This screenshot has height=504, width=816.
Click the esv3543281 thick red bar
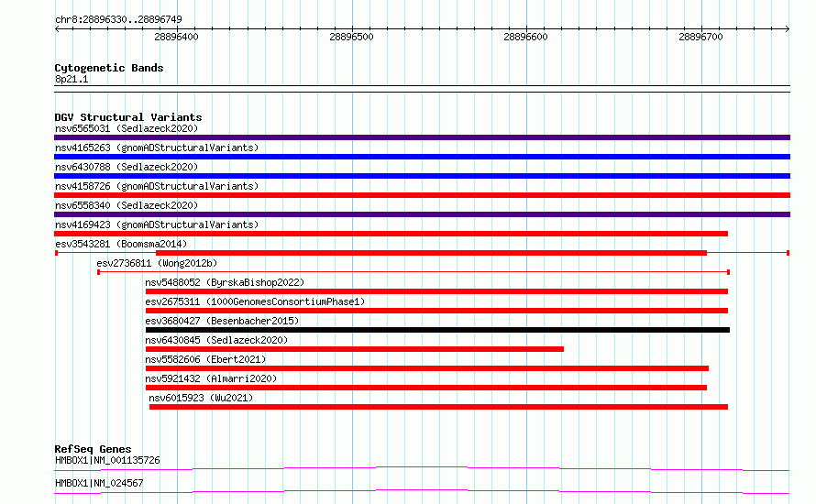432,253
